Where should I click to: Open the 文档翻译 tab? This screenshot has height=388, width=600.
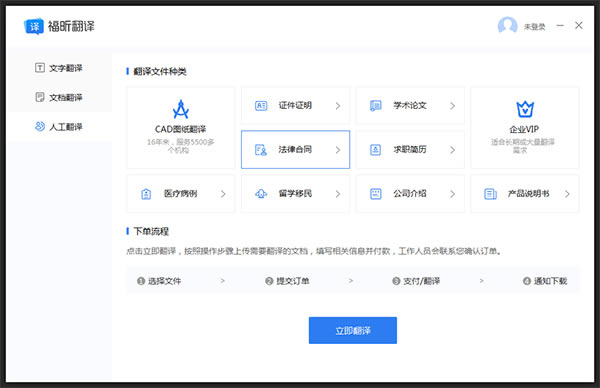click(59, 97)
